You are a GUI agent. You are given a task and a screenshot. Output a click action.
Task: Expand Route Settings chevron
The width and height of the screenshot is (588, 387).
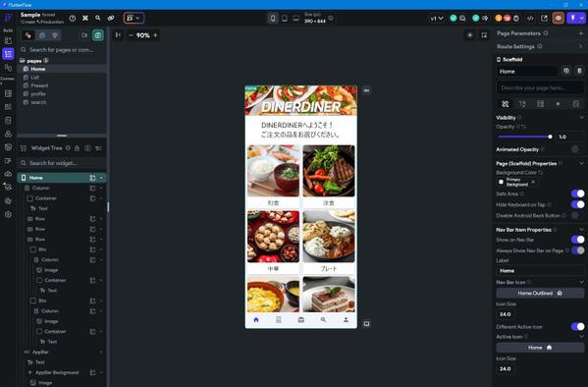[x=581, y=46]
